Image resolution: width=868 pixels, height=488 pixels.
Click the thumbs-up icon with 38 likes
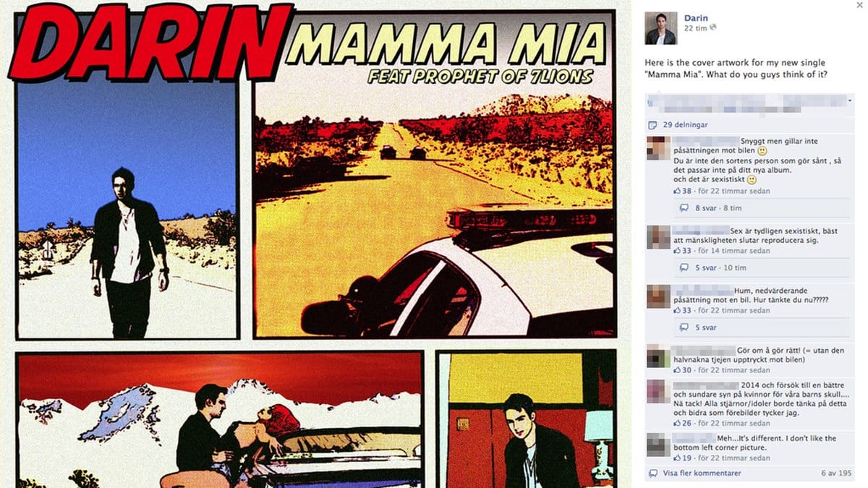click(x=676, y=192)
